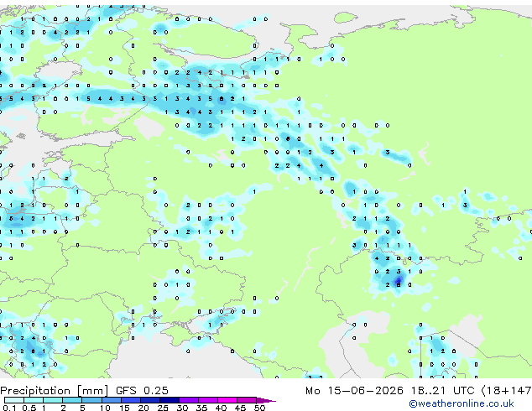Click the "18..21 UTC" time label

pyautogui.click(x=442, y=391)
